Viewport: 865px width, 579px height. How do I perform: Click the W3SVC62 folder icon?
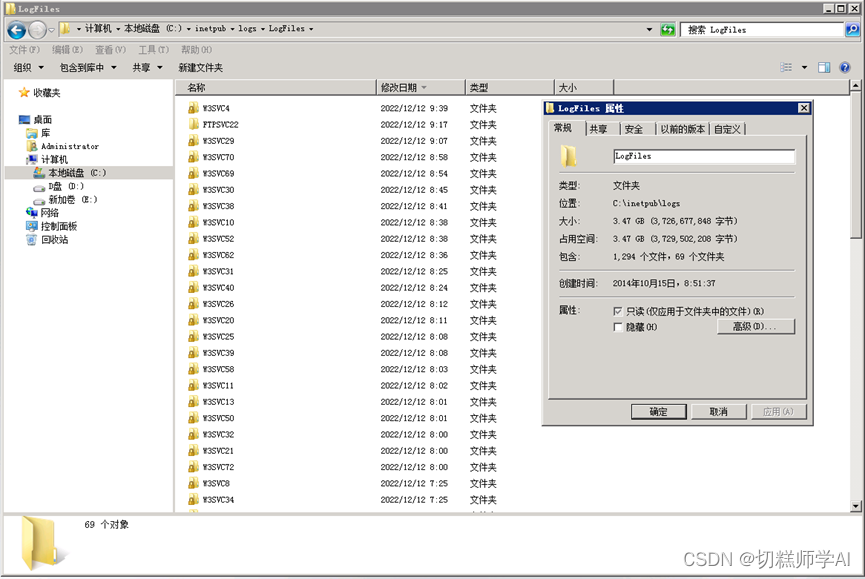click(193, 255)
